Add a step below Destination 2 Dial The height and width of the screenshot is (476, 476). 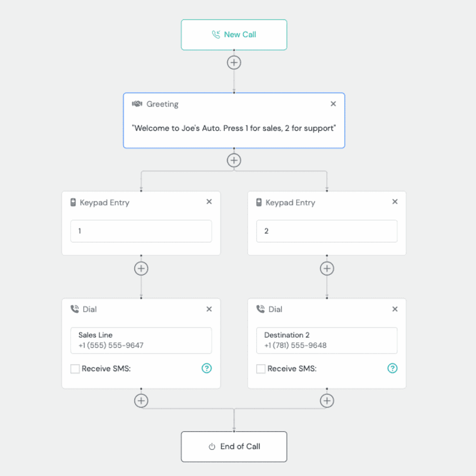327,401
